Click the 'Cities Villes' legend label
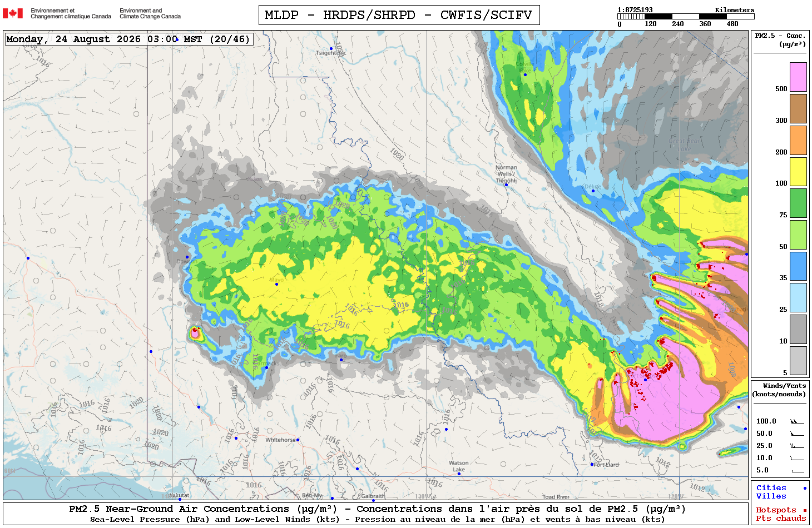The width and height of the screenshot is (812, 528). (771, 492)
